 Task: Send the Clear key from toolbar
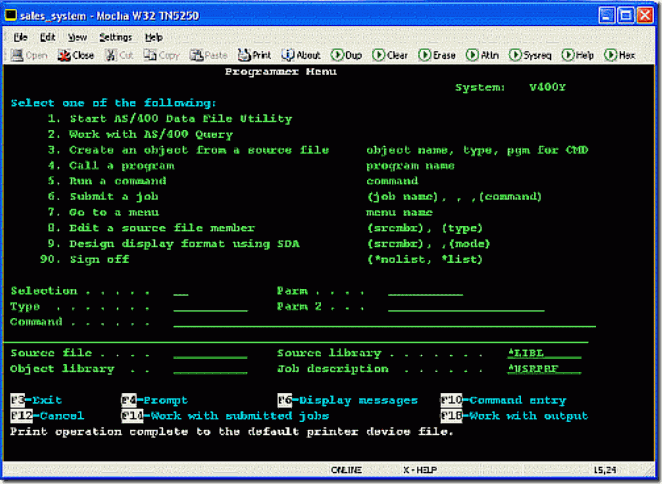390,55
